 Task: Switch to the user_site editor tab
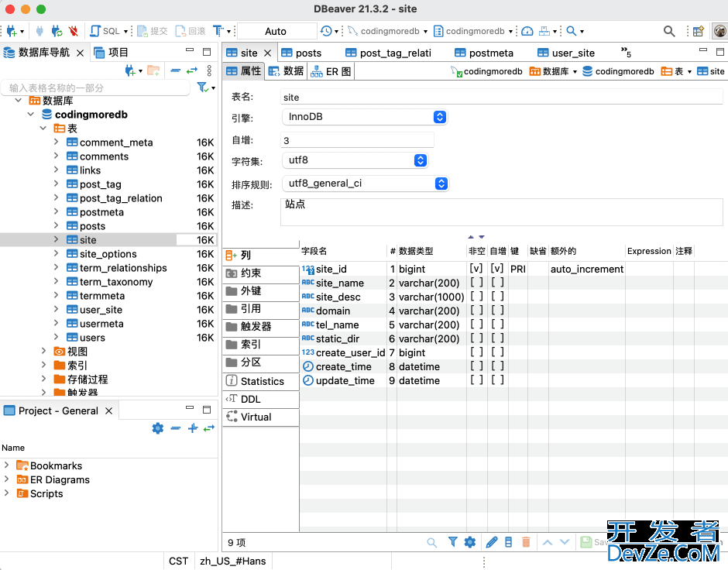[566, 53]
